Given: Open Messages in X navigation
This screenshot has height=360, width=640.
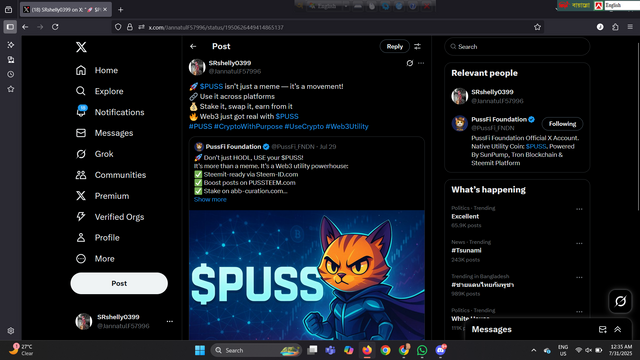Looking at the screenshot, I should (104, 133).
